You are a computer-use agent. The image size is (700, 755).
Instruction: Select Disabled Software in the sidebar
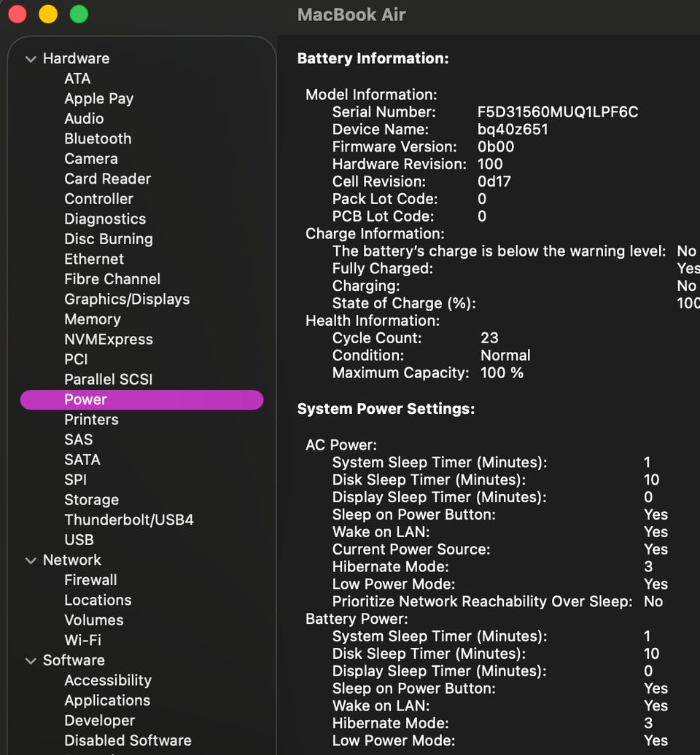(x=128, y=740)
